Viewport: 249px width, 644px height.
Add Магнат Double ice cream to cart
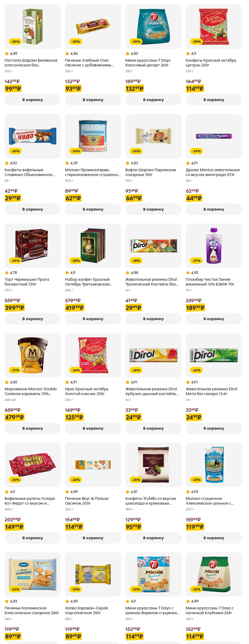point(32,428)
